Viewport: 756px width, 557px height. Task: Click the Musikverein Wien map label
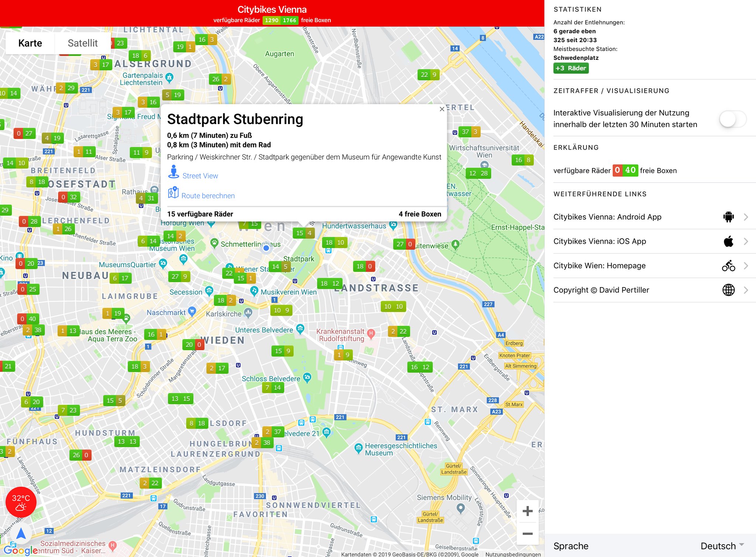click(x=288, y=292)
